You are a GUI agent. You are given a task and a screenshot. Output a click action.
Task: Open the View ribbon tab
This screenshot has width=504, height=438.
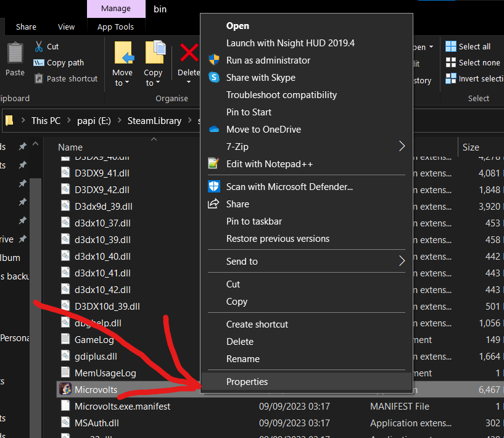(66, 27)
